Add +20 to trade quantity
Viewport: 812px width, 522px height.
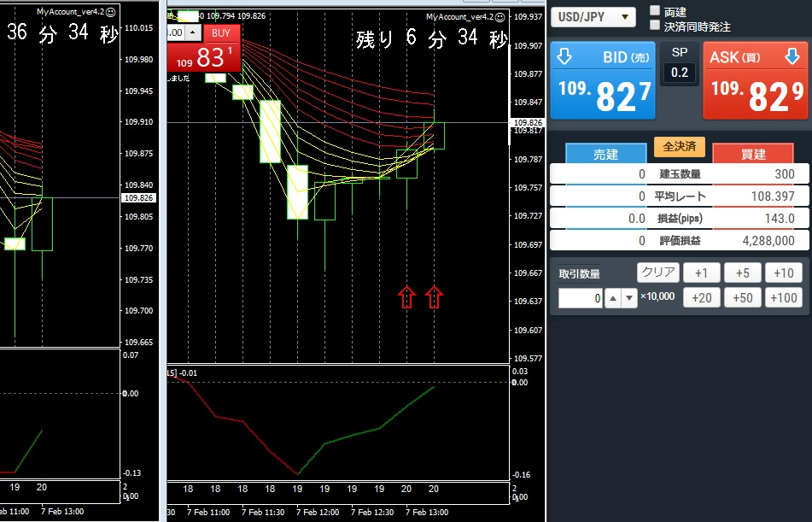(701, 297)
